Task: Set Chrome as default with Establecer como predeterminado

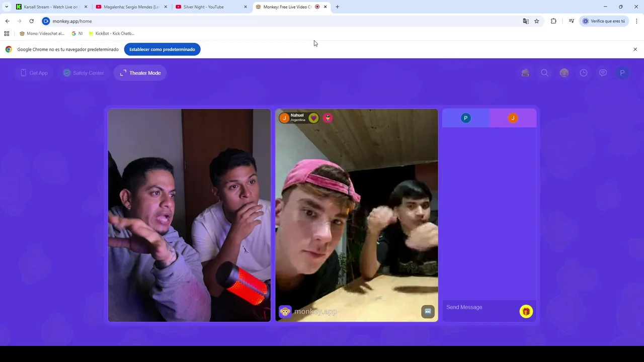Action: (162, 49)
